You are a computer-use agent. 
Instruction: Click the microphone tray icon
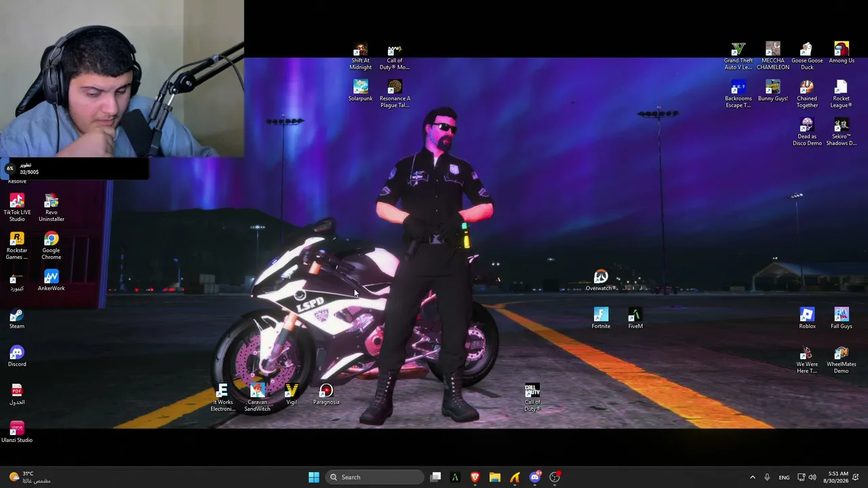[767, 477]
